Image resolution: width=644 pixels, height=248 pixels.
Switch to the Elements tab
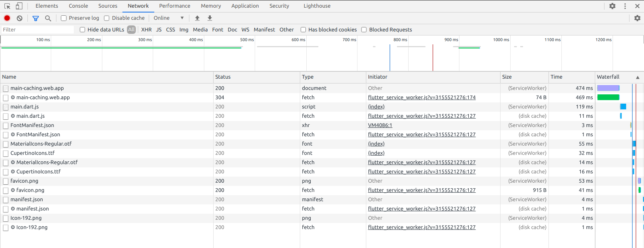[x=47, y=6]
